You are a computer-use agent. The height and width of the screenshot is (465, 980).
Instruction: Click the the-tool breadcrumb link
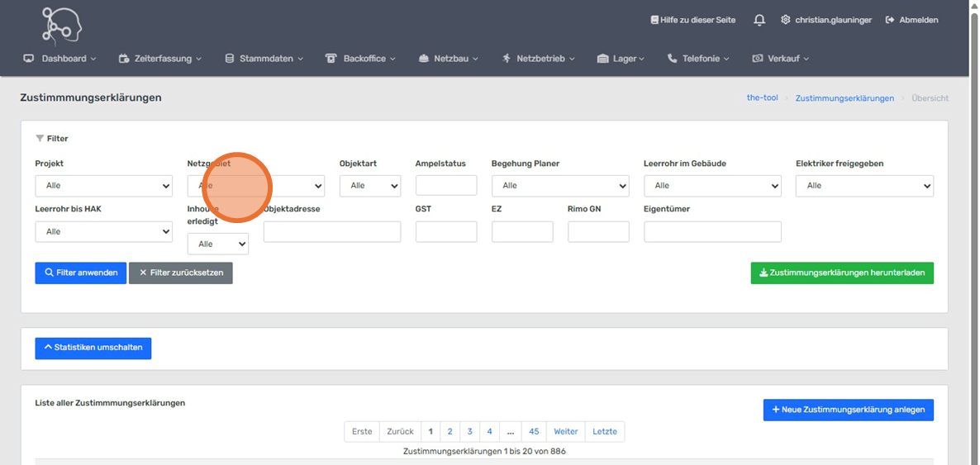pos(762,97)
